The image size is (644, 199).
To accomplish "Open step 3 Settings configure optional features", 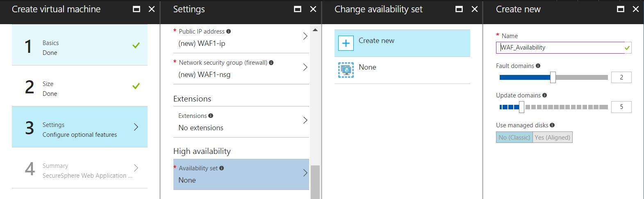I will [80, 127].
